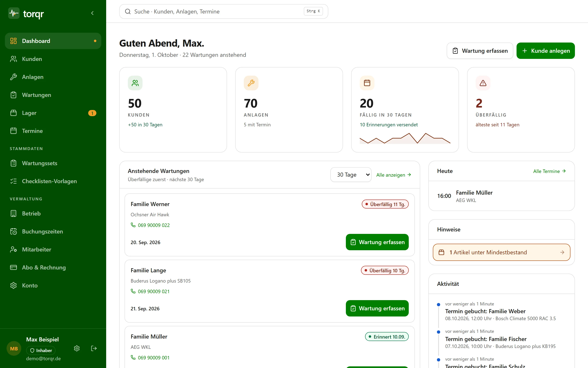Open account settings gear next to Inhaber
The height and width of the screenshot is (368, 588).
tap(77, 348)
